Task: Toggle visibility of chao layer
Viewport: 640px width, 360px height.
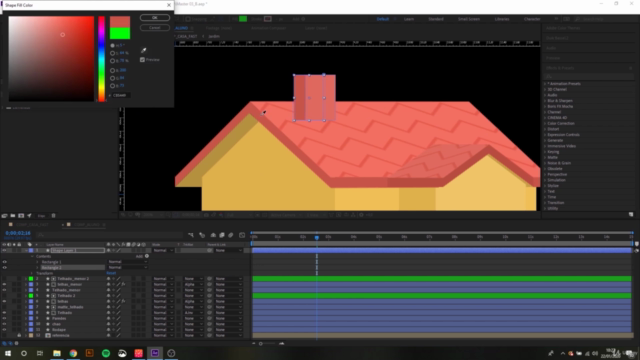Action: (x=4, y=324)
